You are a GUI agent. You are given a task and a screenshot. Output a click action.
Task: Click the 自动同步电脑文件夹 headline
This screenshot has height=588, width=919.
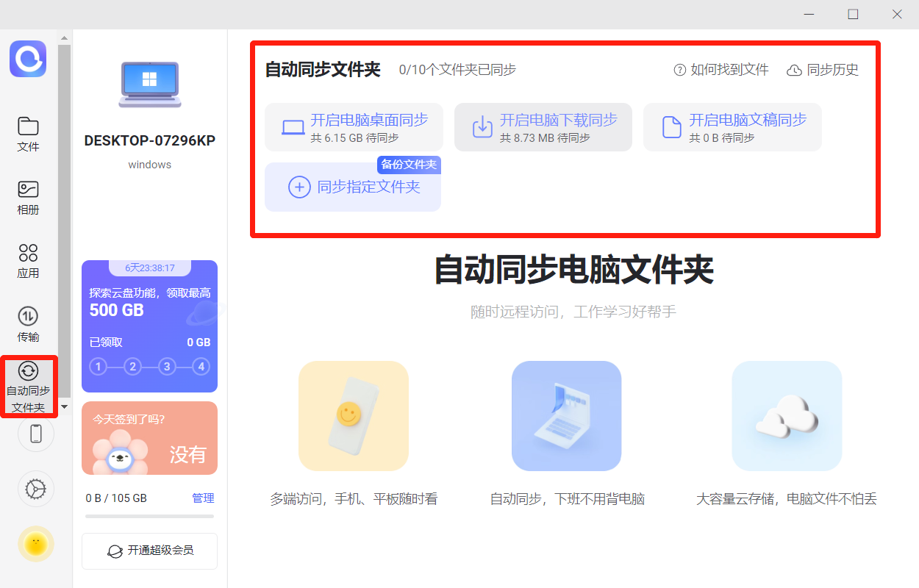point(574,270)
